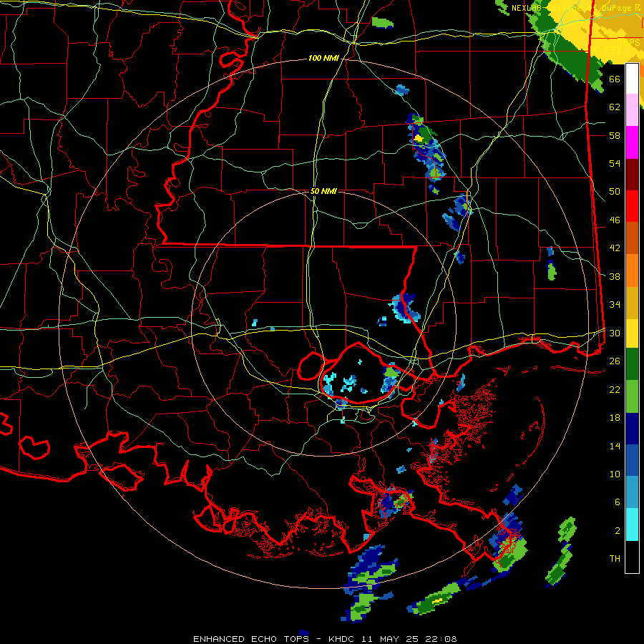Click the 66 value on the legend

pos(615,79)
